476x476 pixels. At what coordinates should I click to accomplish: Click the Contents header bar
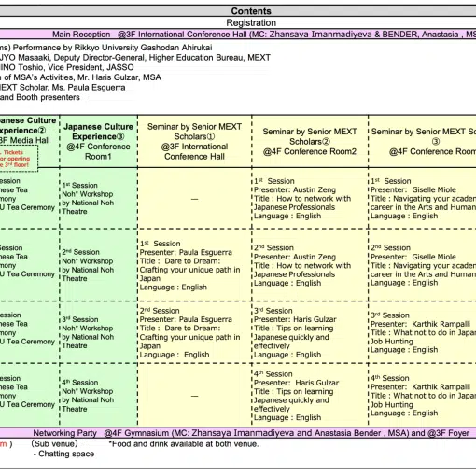[x=238, y=11]
